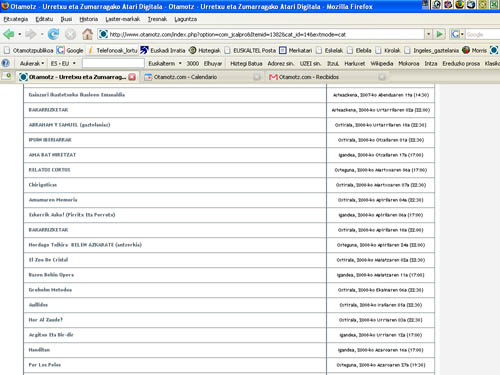Open the ABRAHAM Y SAMUEL (gaztelaniaz) event link
This screenshot has width=500, height=375.
tap(69, 125)
